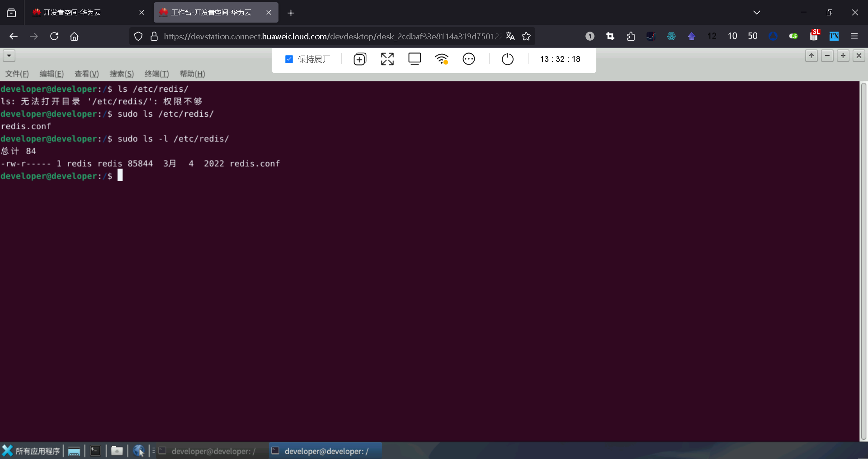Screen dimensions: 868x461
Task: Click the TX blue extension icon
Action: click(x=834, y=36)
